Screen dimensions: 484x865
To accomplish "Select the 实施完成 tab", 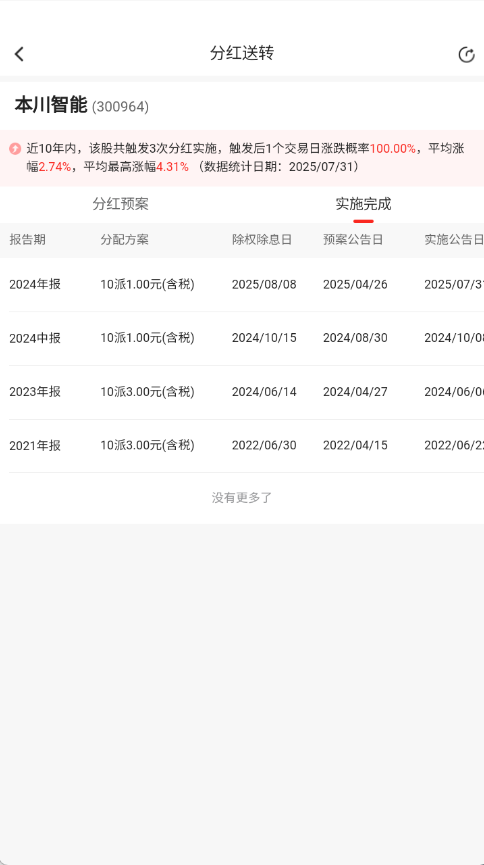I will [363, 204].
